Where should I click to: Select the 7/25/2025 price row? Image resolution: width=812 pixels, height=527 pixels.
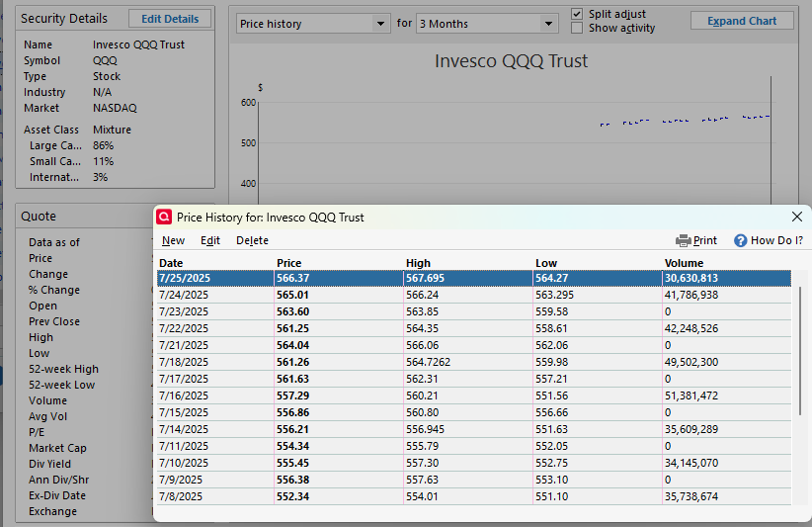(x=474, y=278)
